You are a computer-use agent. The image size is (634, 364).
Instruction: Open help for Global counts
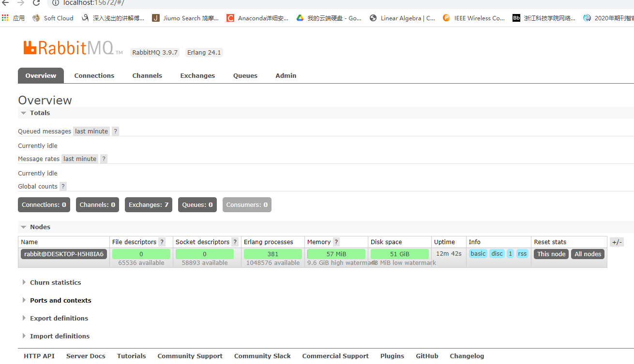(x=63, y=186)
